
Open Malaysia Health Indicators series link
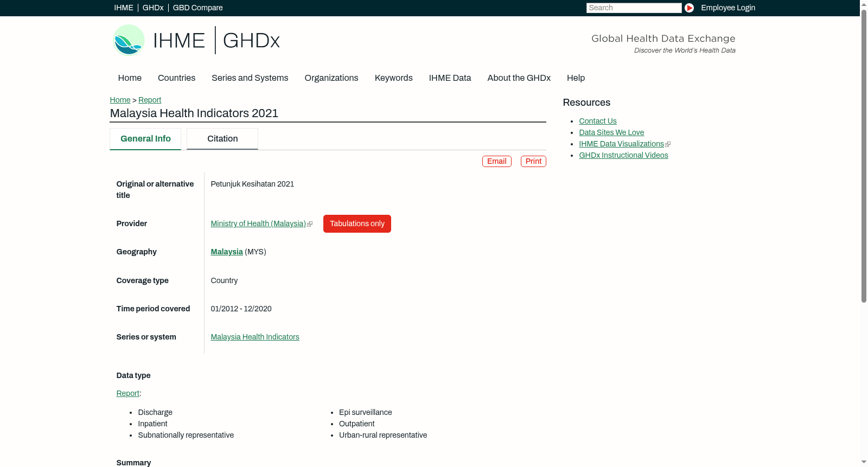(x=255, y=337)
